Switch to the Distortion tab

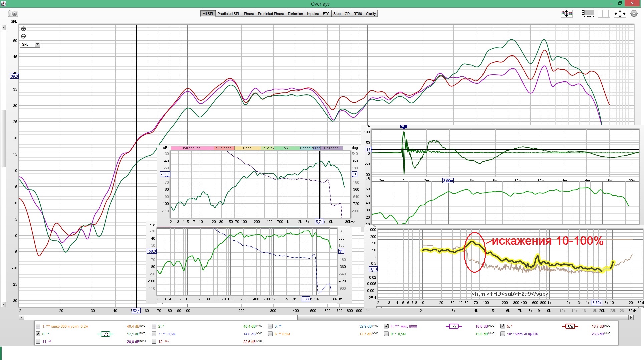click(x=295, y=14)
